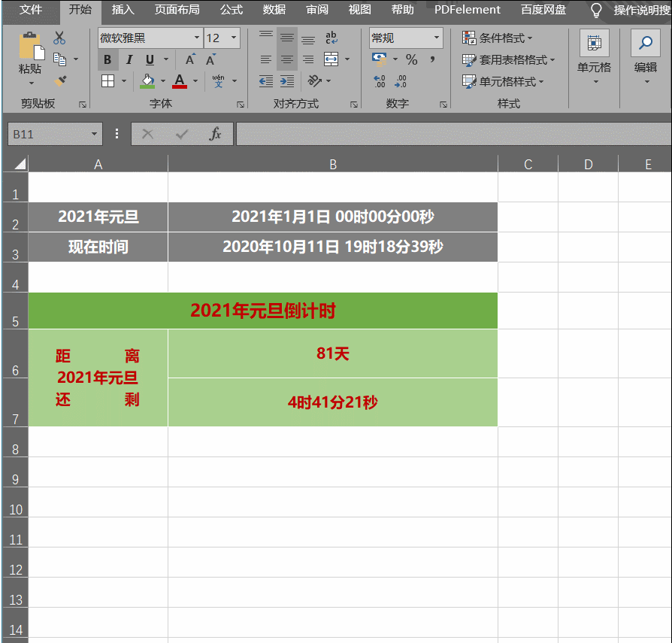Image resolution: width=672 pixels, height=643 pixels.
Task: Open the 微软雅黑 font name dropdown
Action: point(197,38)
